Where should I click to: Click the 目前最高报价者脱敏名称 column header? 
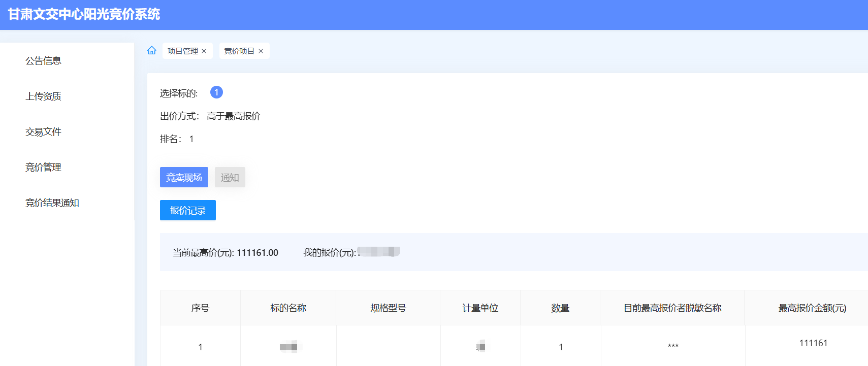tap(672, 308)
